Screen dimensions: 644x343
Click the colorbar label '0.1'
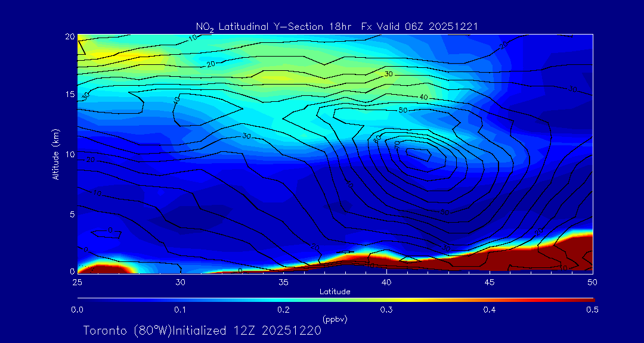coord(180,310)
